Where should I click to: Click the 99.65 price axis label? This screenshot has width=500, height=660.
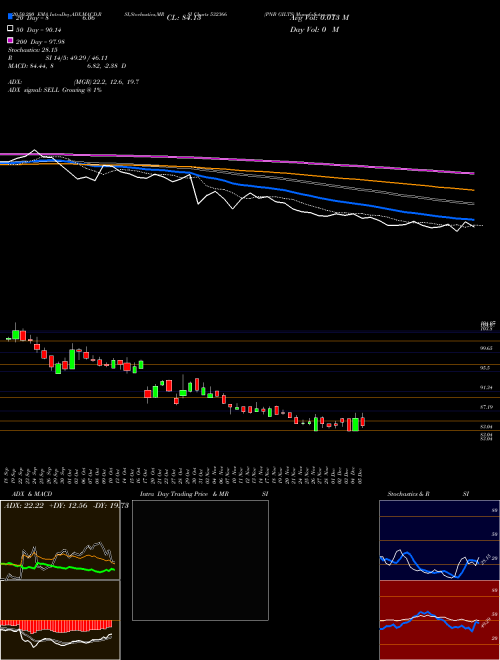point(486,349)
